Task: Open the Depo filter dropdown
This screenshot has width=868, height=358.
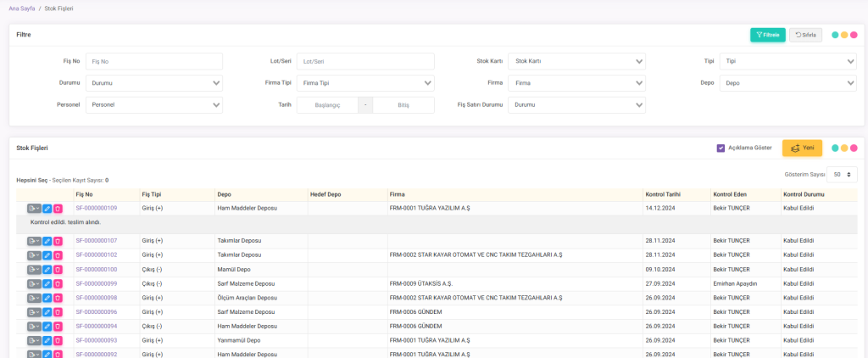Action: (x=787, y=83)
